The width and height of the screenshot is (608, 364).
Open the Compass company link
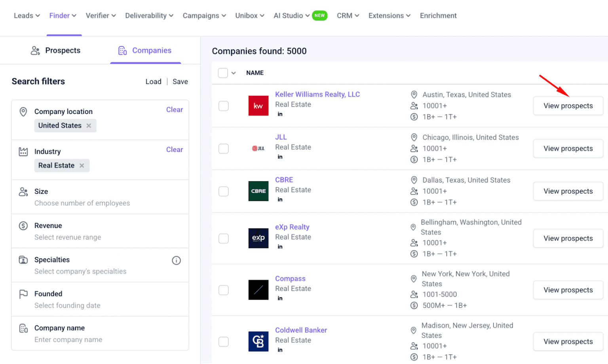pyautogui.click(x=290, y=279)
